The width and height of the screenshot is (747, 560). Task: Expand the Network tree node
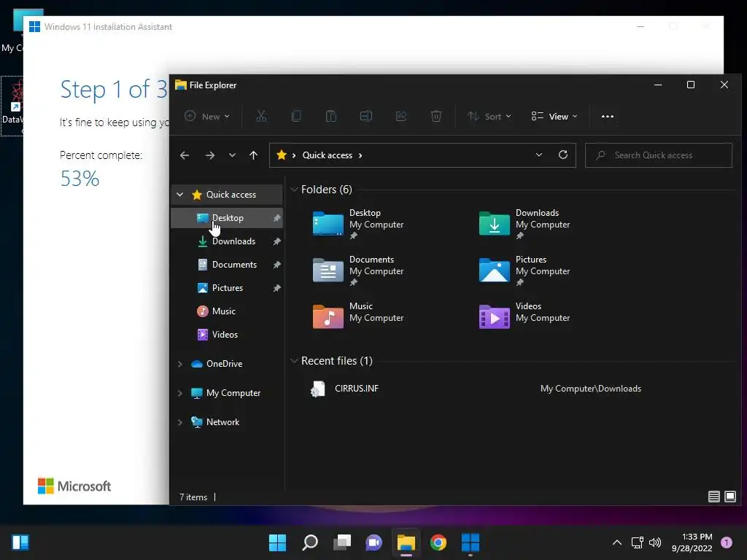(179, 422)
